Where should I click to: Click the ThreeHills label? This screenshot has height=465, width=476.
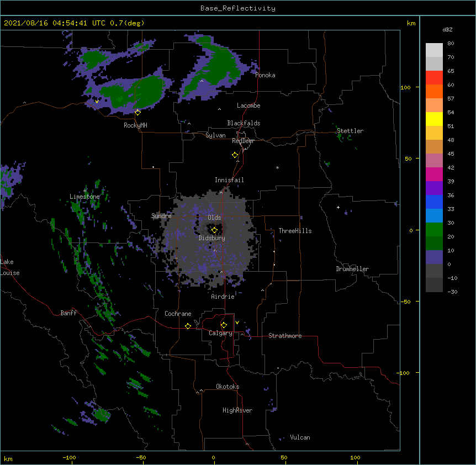pyautogui.click(x=295, y=231)
